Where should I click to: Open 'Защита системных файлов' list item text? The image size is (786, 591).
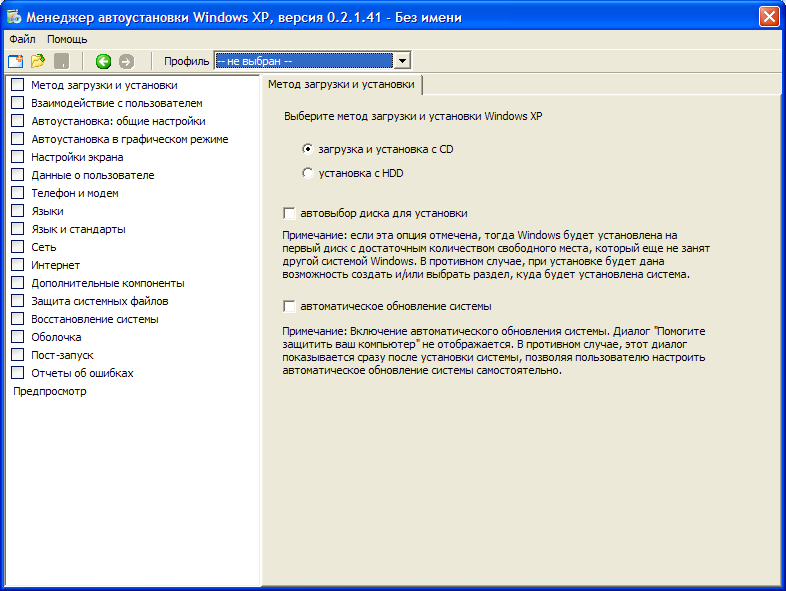point(100,301)
